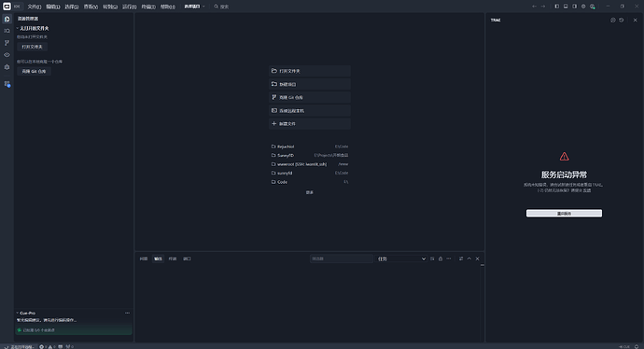Click the eye icon in activity bar
The width and height of the screenshot is (644, 349).
coord(7,55)
